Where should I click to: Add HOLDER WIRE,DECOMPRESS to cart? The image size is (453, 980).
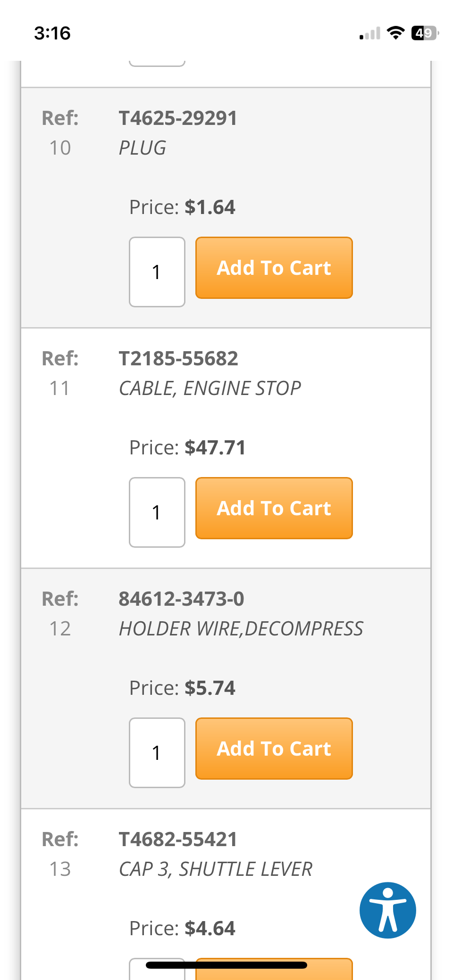tap(274, 749)
